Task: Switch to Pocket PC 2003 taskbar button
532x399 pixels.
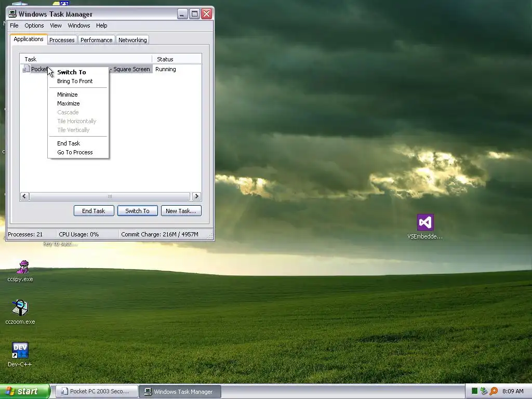Action: point(96,391)
